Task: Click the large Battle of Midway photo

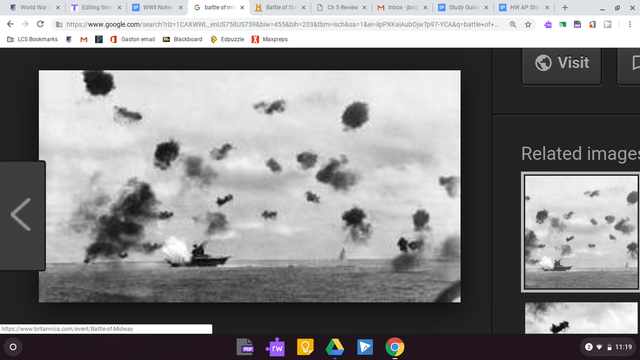Action: [250, 186]
